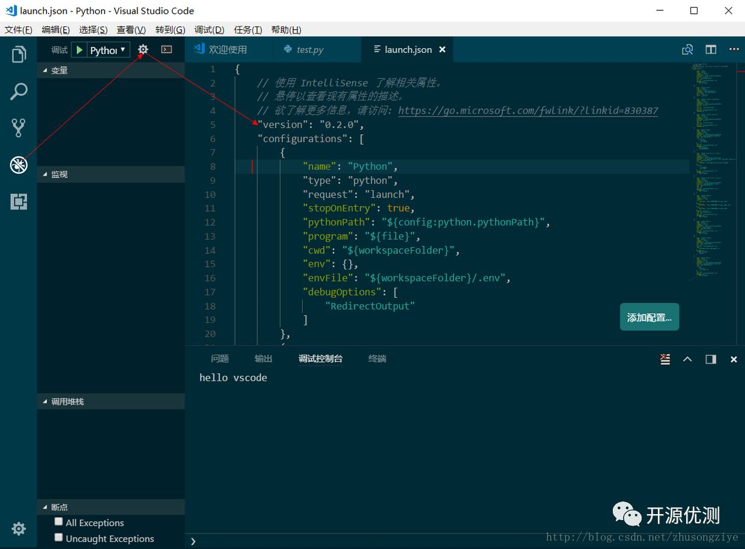Open the 编辑(E) menu
Screen dimensions: 745x549
pyautogui.click(x=56, y=30)
